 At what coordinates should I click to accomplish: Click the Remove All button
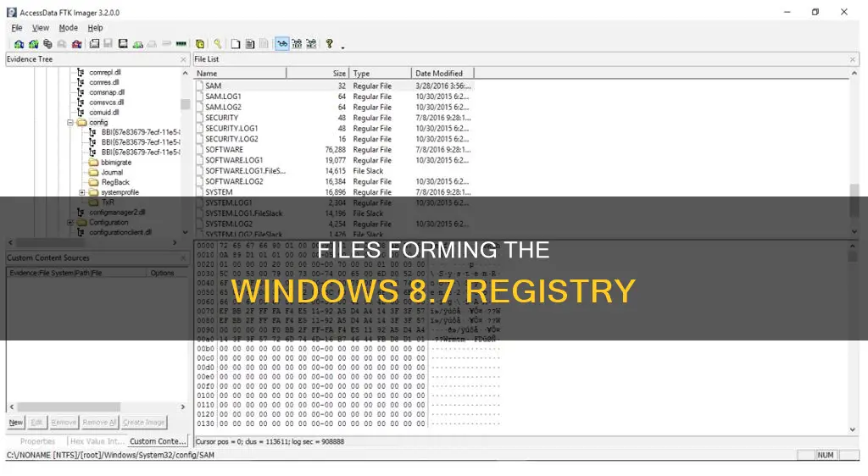100,423
